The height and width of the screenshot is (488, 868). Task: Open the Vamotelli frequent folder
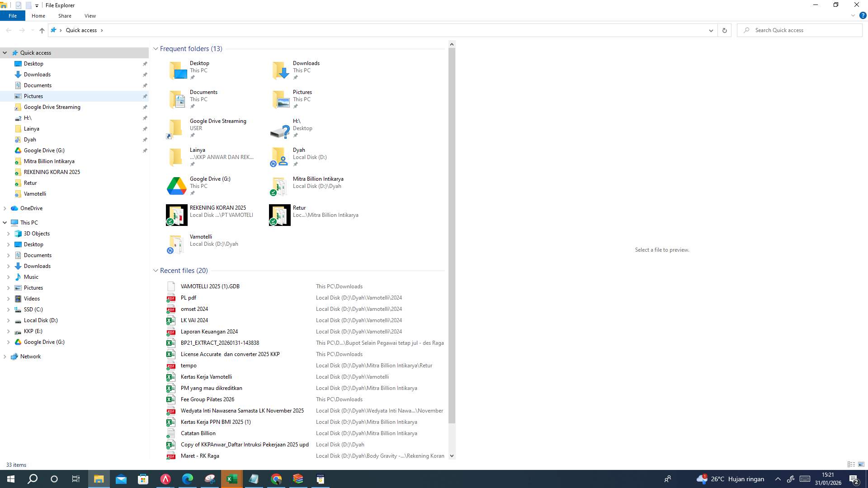coord(201,236)
